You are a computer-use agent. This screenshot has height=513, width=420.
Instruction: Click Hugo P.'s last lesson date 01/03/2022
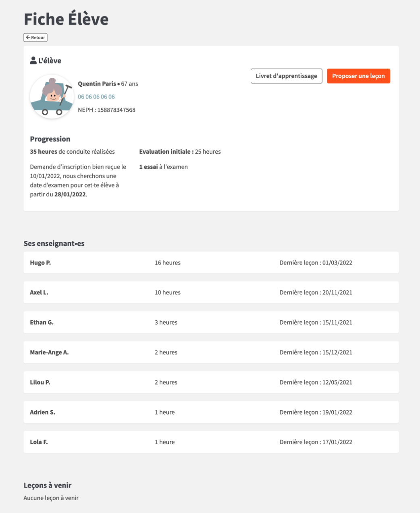(x=337, y=263)
